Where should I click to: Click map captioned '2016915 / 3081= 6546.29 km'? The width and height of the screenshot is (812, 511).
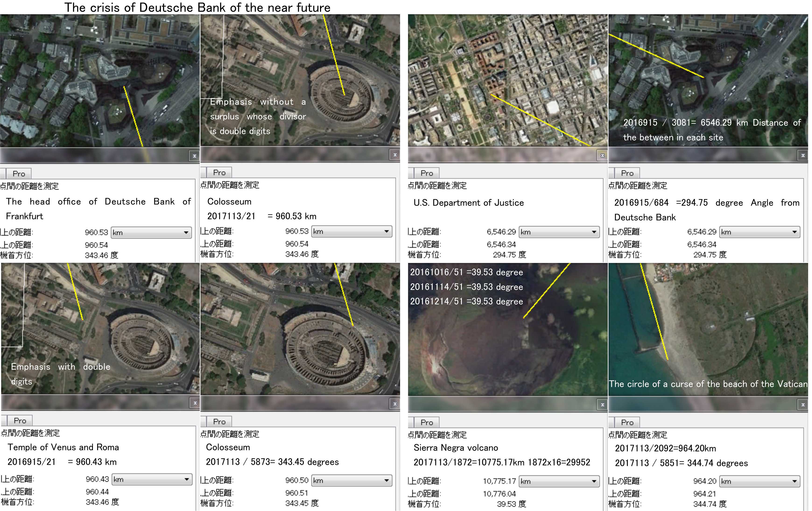[708, 80]
